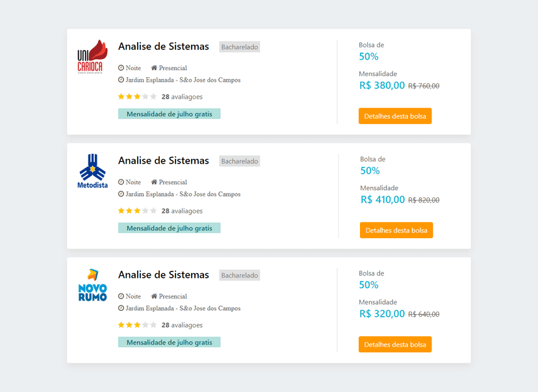Click the clock icon next to Noite on UniCarioca card
This screenshot has width=538, height=392.
click(120, 67)
